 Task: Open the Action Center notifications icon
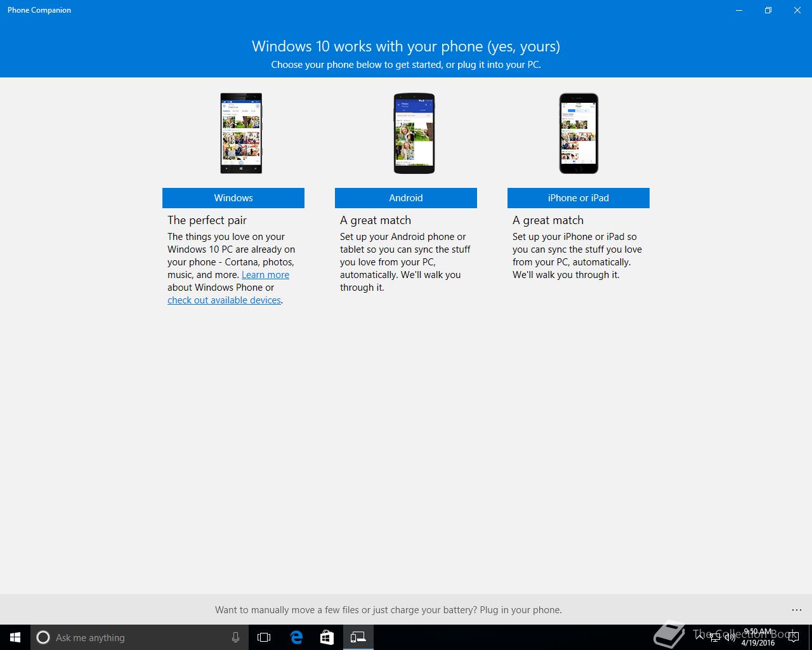[794, 637]
